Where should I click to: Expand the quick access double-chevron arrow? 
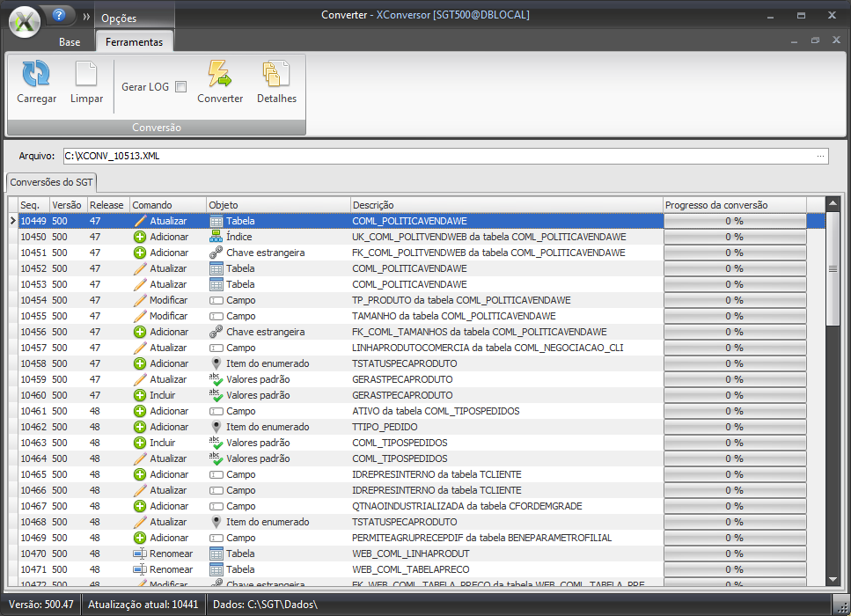pyautogui.click(x=86, y=17)
